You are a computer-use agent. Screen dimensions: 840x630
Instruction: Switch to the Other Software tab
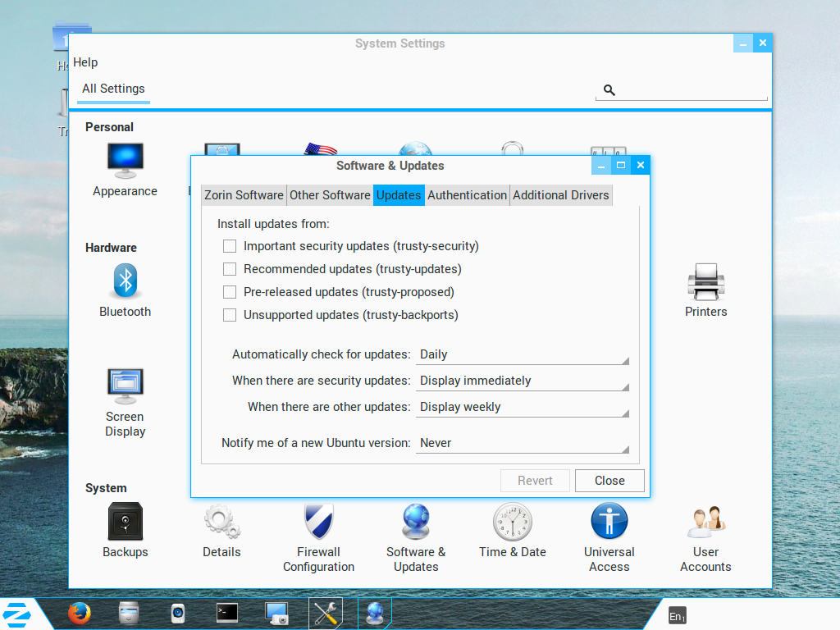[x=330, y=195]
